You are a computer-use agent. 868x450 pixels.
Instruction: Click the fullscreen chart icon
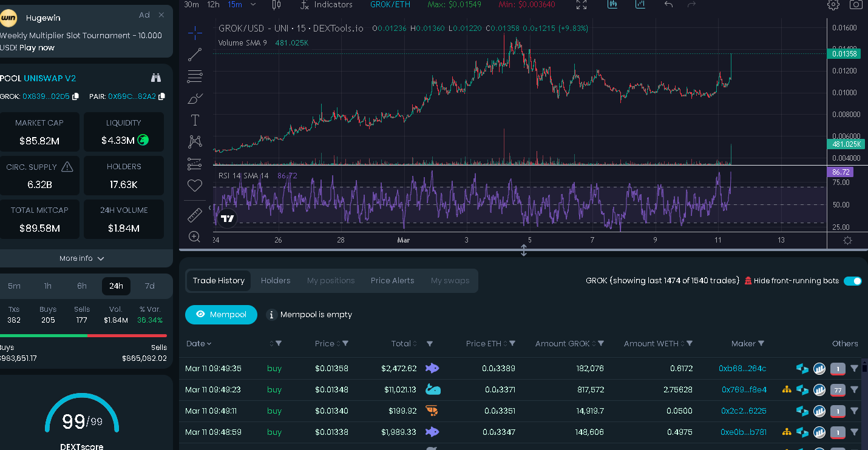pyautogui.click(x=581, y=4)
